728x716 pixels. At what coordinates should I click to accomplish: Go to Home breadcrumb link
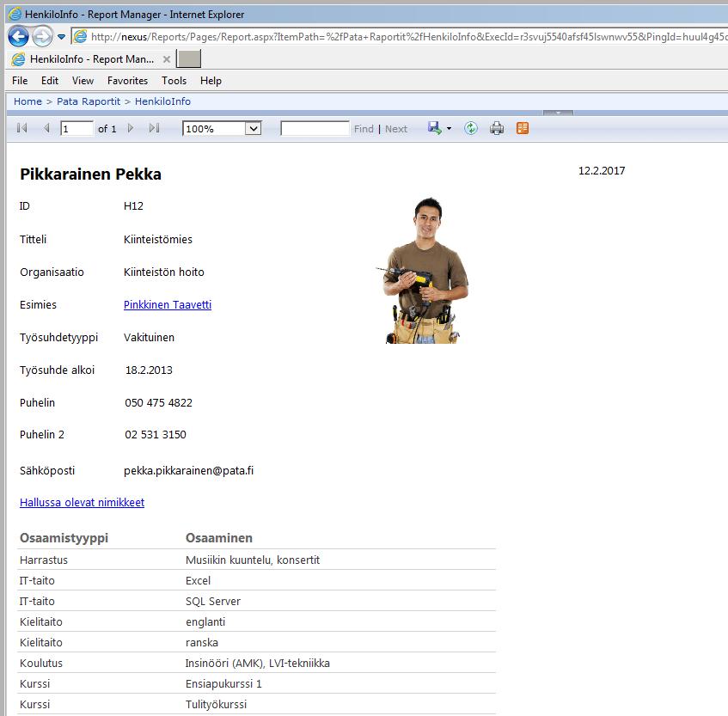tap(28, 101)
